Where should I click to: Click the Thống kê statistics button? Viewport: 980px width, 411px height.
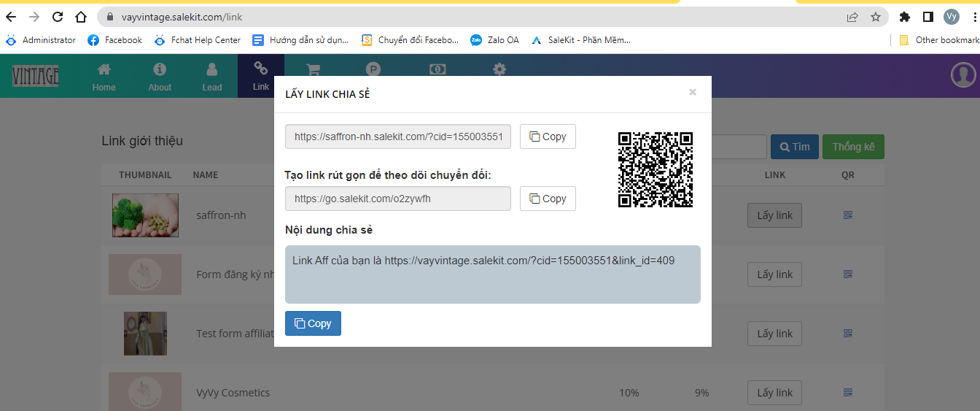coord(853,147)
